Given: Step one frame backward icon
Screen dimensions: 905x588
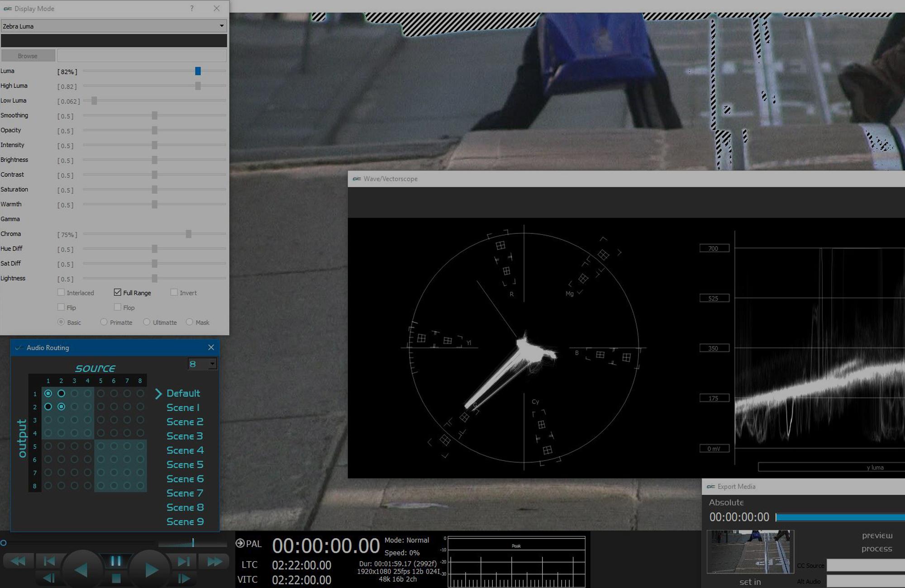Looking at the screenshot, I should [x=49, y=578].
